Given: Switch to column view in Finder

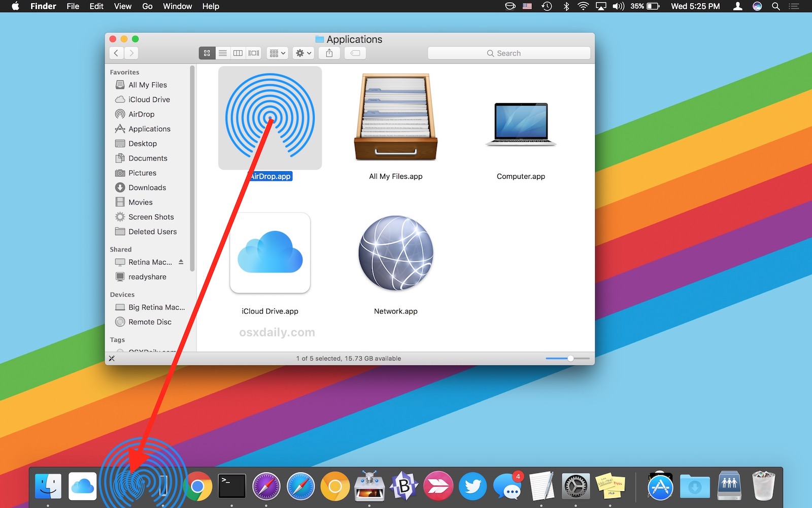Looking at the screenshot, I should click(238, 53).
